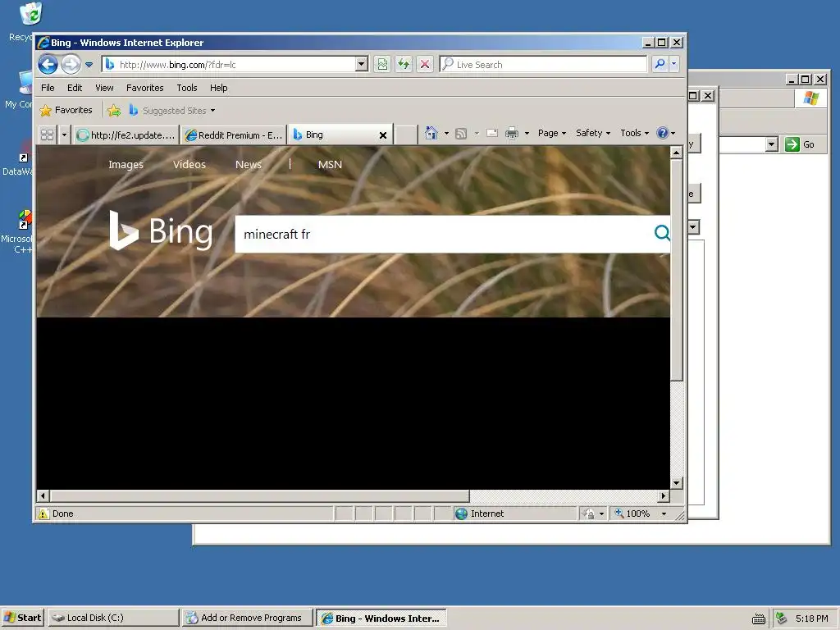Open the Tools menu in menu bar

pos(187,88)
